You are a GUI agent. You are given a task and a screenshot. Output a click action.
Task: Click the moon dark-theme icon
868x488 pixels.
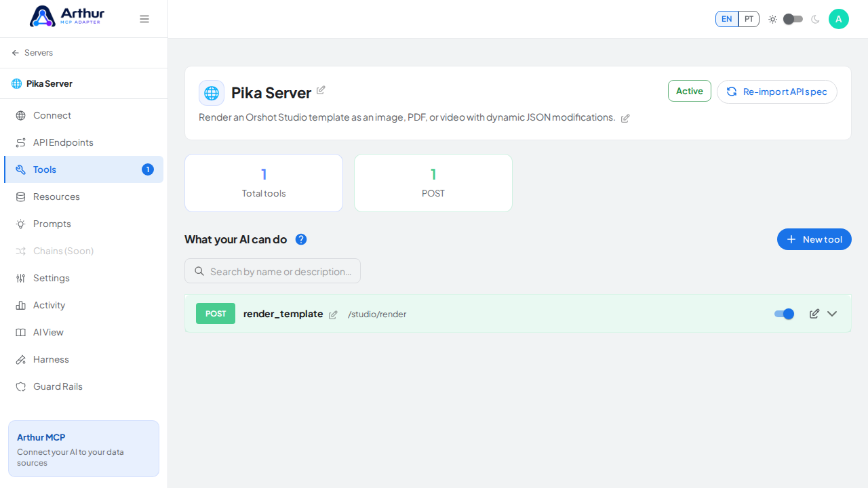(x=815, y=19)
